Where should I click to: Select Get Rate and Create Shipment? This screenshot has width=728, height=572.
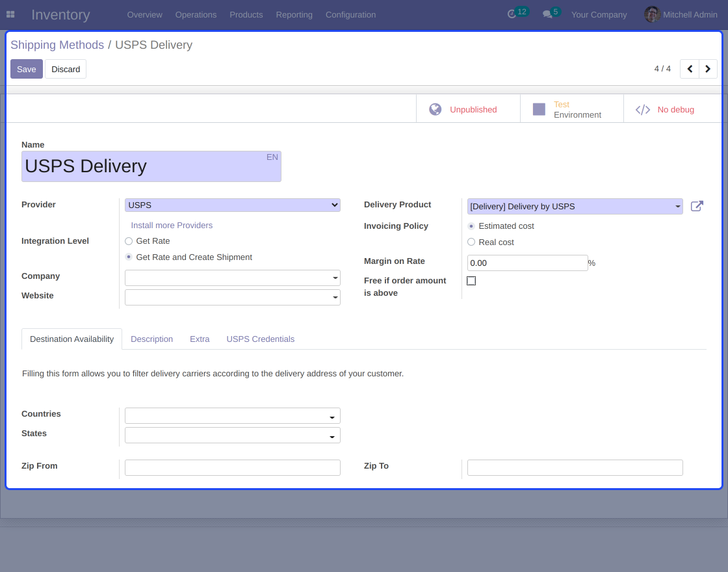[129, 257]
